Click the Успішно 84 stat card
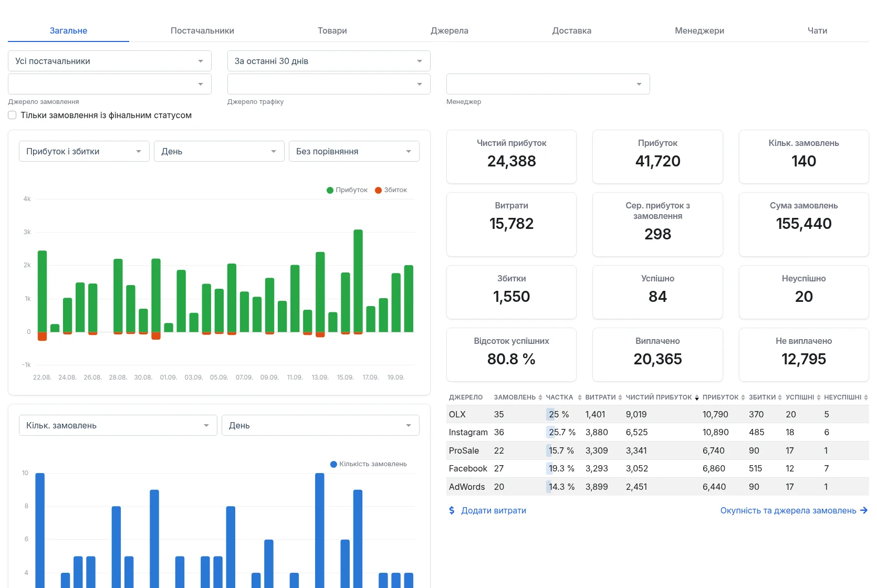Image resolution: width=877 pixels, height=588 pixels. 657,292
